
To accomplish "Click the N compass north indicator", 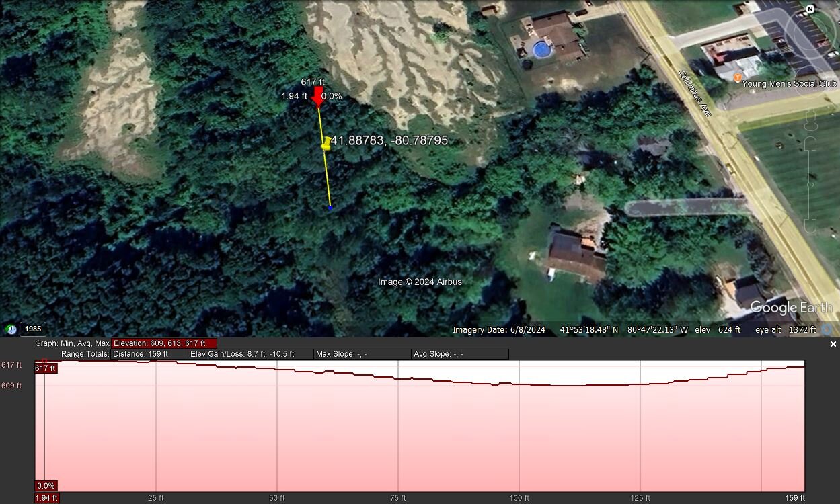I will [810, 9].
